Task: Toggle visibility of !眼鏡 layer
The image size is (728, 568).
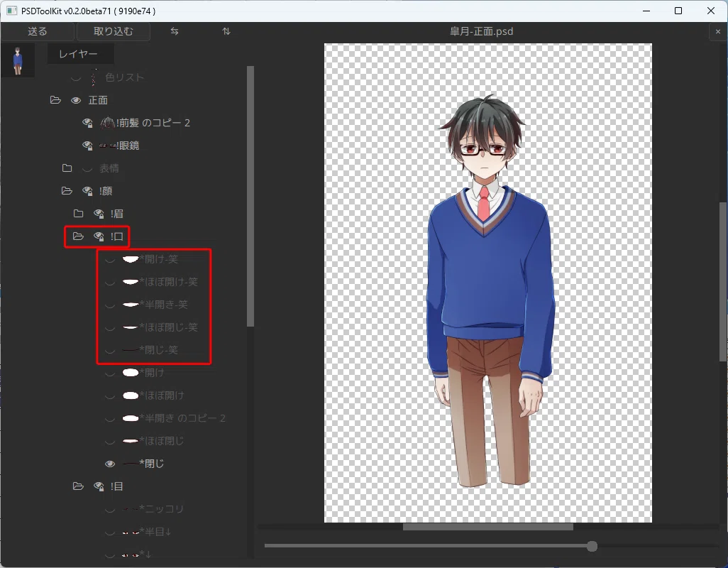Action: [87, 146]
